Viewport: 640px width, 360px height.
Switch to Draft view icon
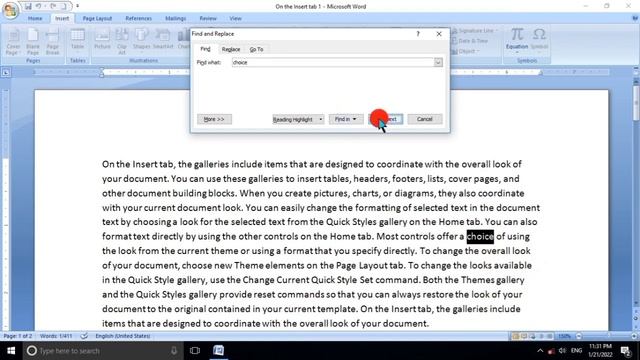549,336
